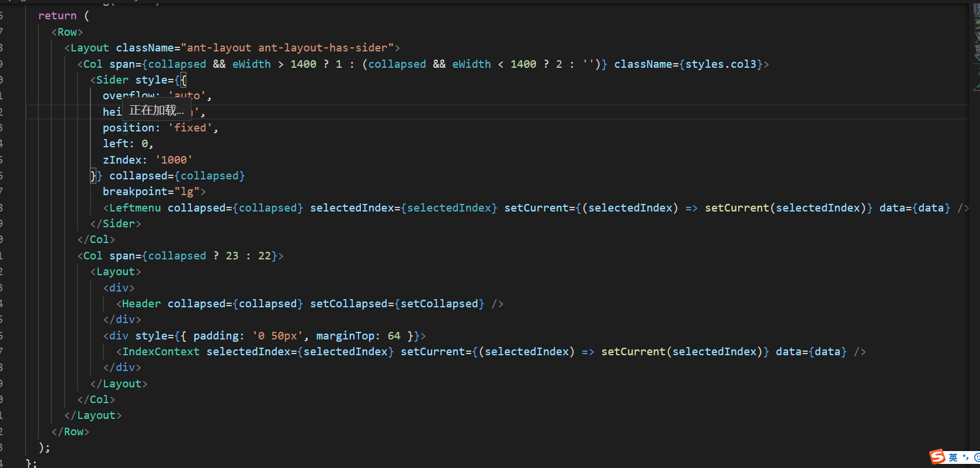Click the code minimap at the right edge
This screenshot has height=468, width=980.
tap(976, 47)
